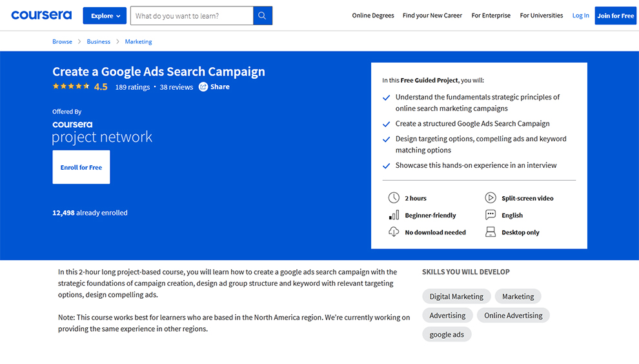This screenshot has width=639, height=364.
Task: Open the 38 reviews link
Action: pos(176,87)
